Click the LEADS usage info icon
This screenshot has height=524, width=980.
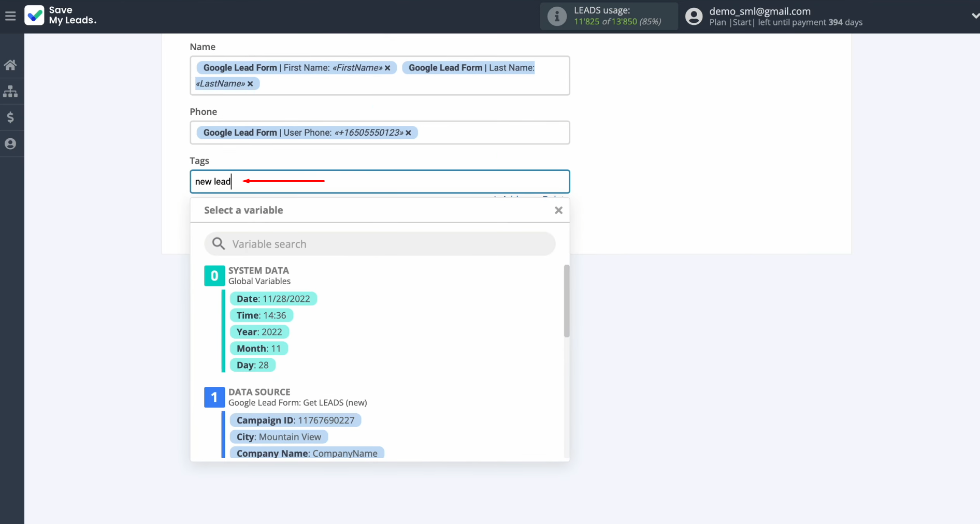click(x=557, y=16)
